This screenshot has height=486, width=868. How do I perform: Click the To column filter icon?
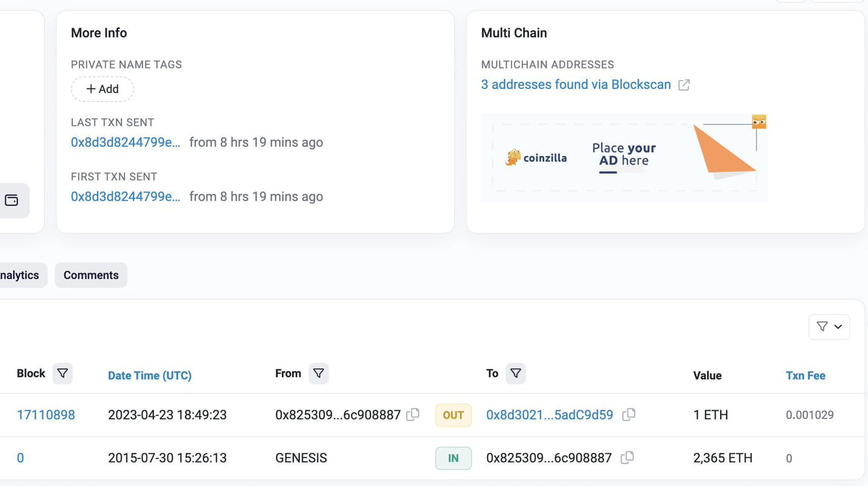pos(515,374)
